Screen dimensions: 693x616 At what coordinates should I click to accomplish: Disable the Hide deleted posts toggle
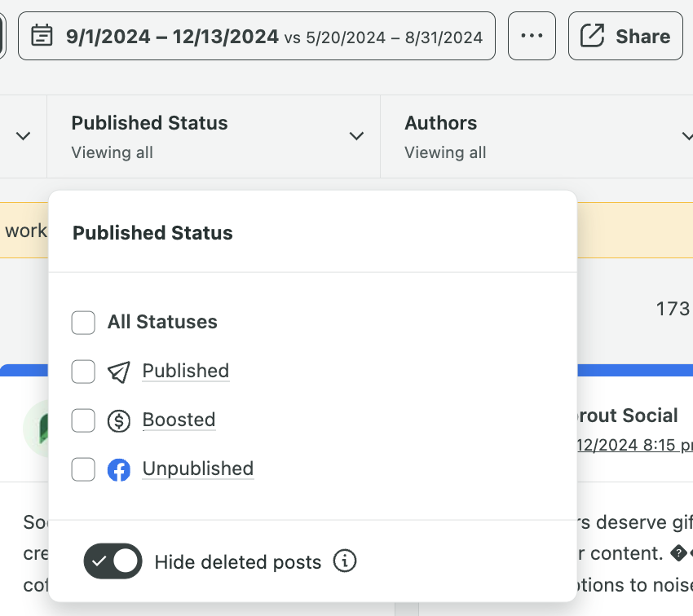pos(113,561)
